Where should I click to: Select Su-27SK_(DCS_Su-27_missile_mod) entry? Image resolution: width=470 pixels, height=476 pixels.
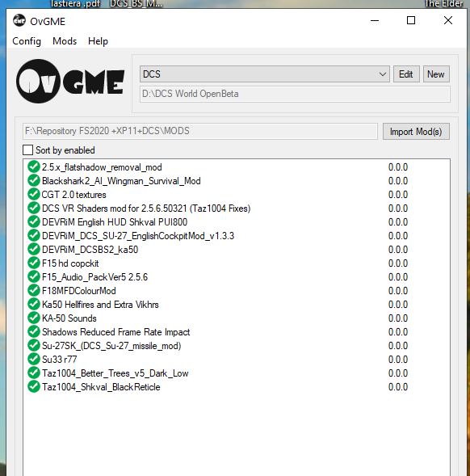pyautogui.click(x=111, y=346)
